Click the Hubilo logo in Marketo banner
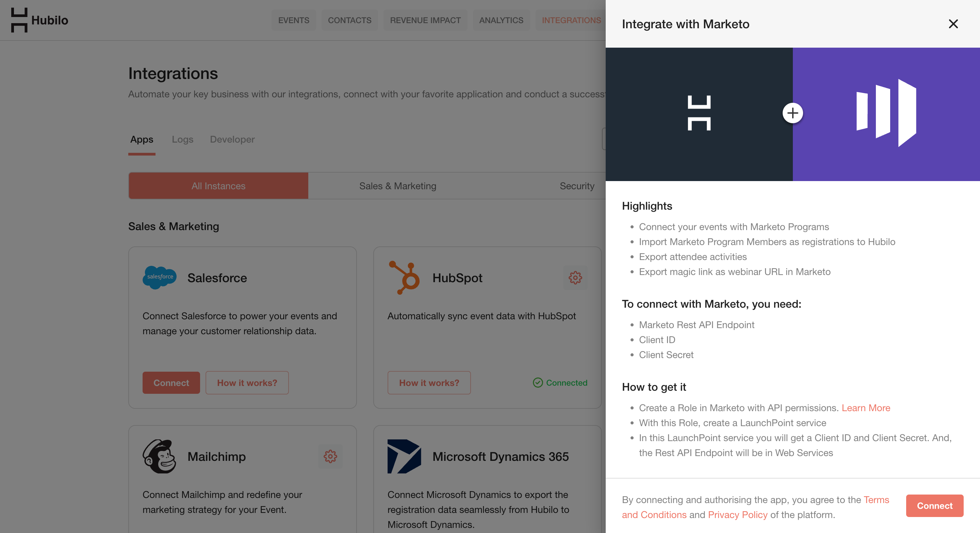The image size is (980, 533). coord(699,113)
